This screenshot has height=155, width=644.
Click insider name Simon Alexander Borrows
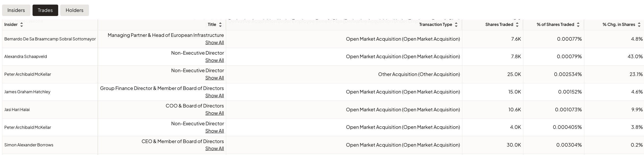(x=29, y=145)
